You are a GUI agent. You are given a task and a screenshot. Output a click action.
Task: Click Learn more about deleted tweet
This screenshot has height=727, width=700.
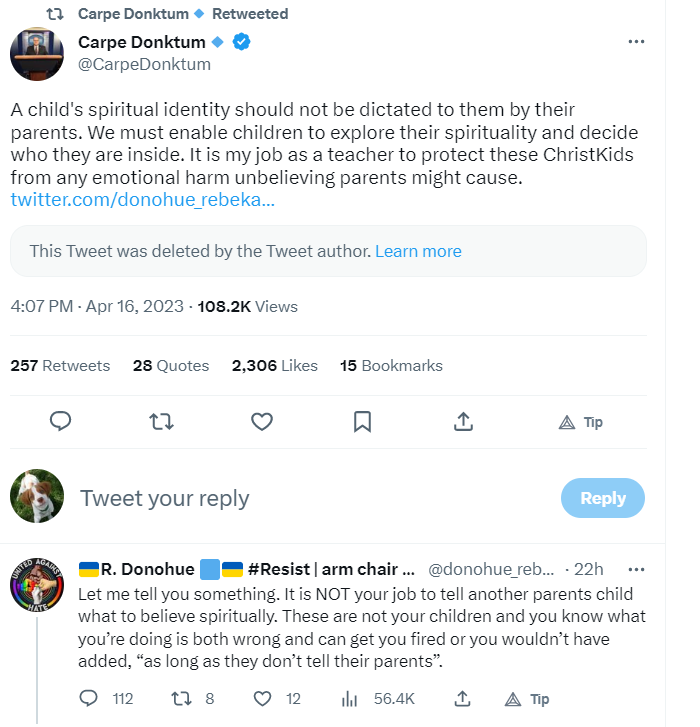[418, 251]
